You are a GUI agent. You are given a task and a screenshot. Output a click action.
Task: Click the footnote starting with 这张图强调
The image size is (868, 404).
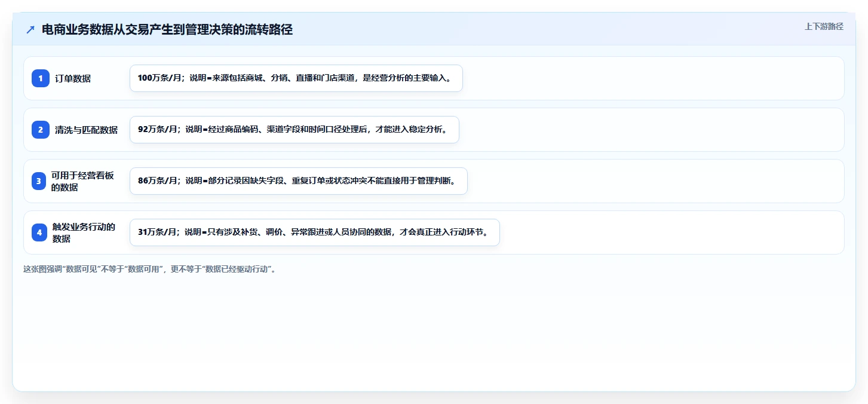pyautogui.click(x=151, y=269)
